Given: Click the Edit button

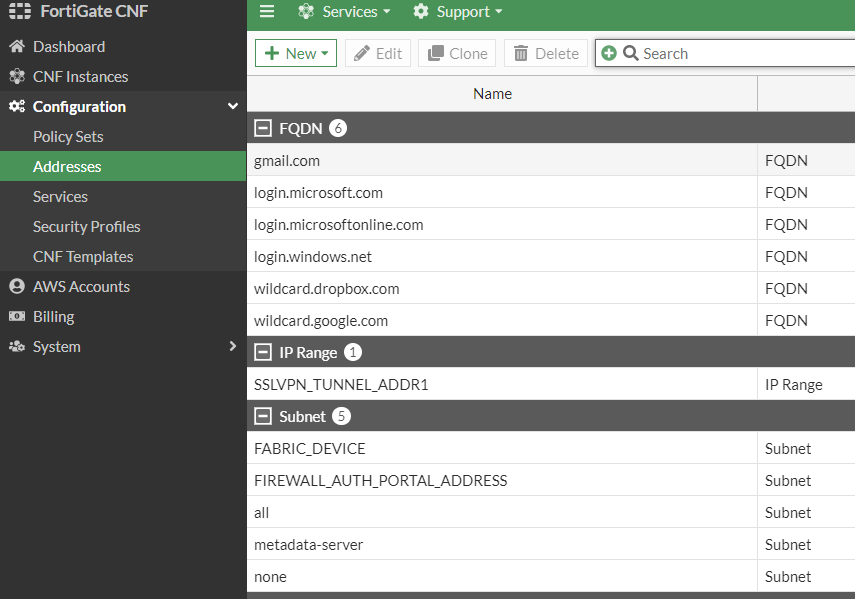Looking at the screenshot, I should tap(378, 53).
